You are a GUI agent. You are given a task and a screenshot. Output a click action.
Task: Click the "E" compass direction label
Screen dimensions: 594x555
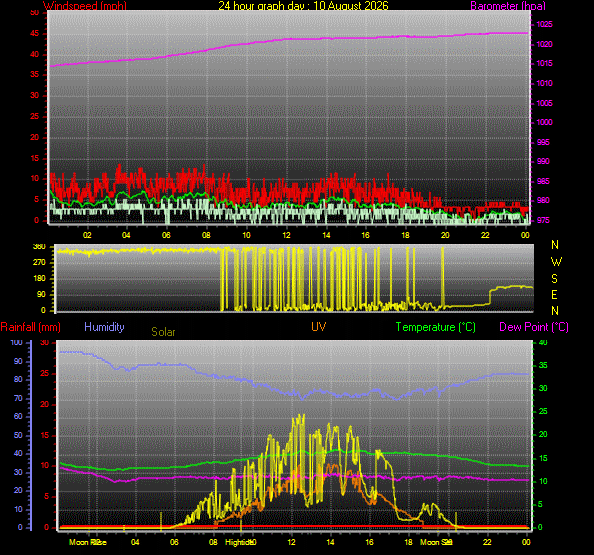555,295
